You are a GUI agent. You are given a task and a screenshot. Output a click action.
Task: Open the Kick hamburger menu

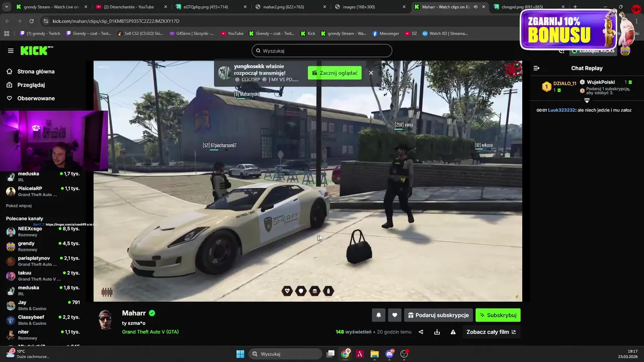coord(11,51)
